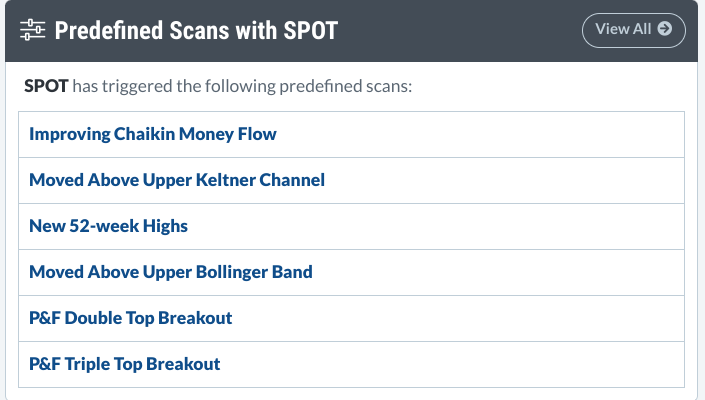This screenshot has height=400, width=705.
Task: Click the dark header bar's empty middle area
Action: 459,31
